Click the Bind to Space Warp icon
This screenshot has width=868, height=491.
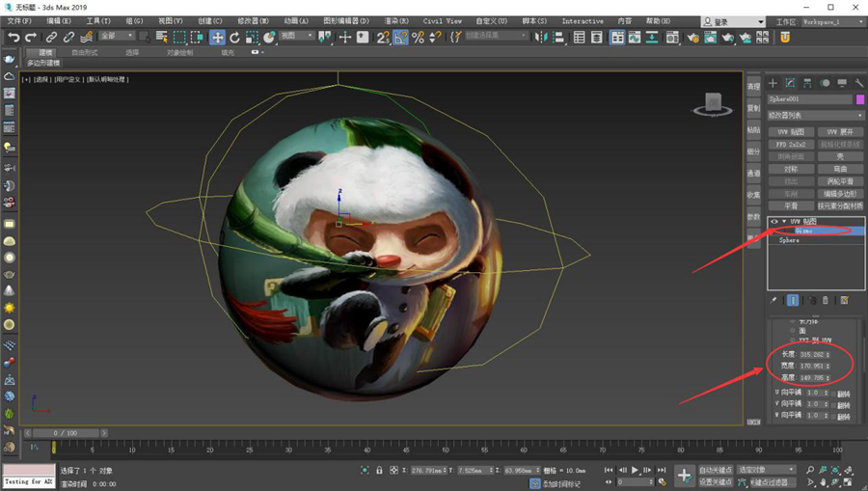coord(87,37)
